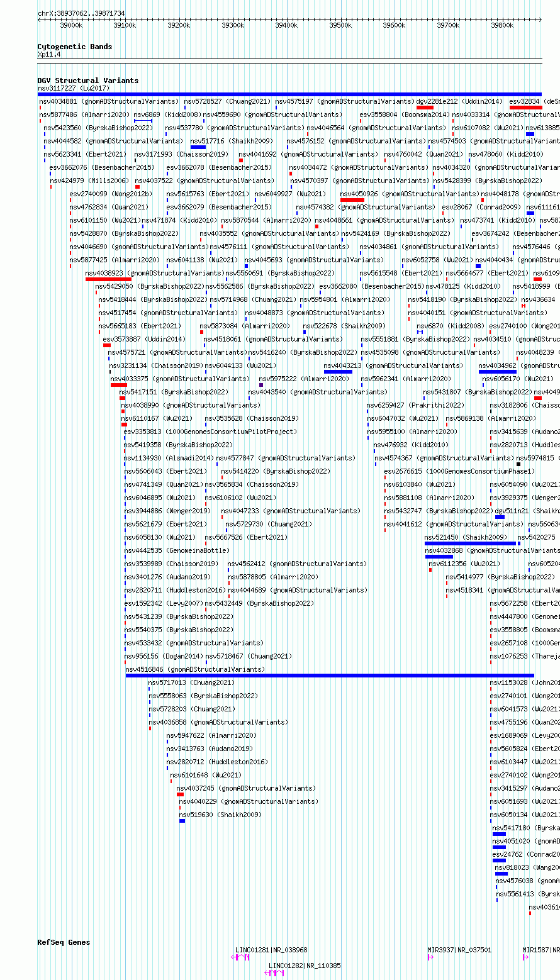
Task: Click label 'nsv5877486 (Almarri2020)'
Action: (x=84, y=114)
